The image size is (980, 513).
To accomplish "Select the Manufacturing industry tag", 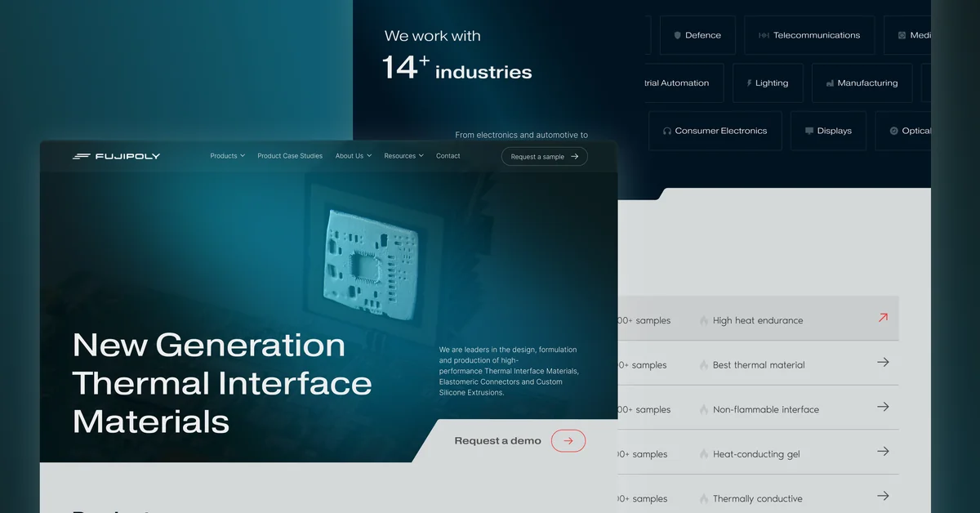I will coord(862,83).
